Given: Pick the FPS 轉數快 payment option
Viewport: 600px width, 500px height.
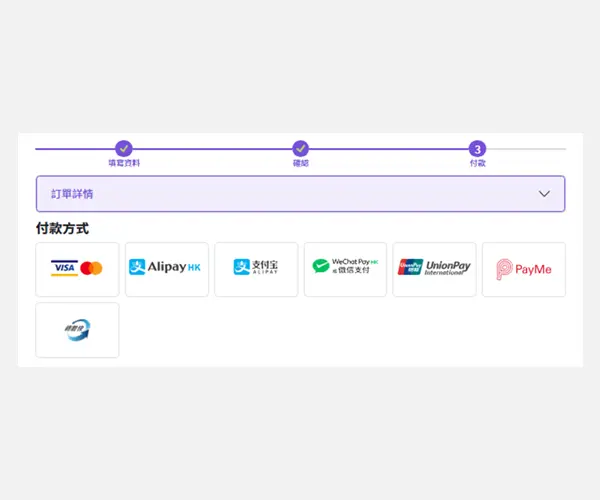Looking at the screenshot, I should pos(77,330).
